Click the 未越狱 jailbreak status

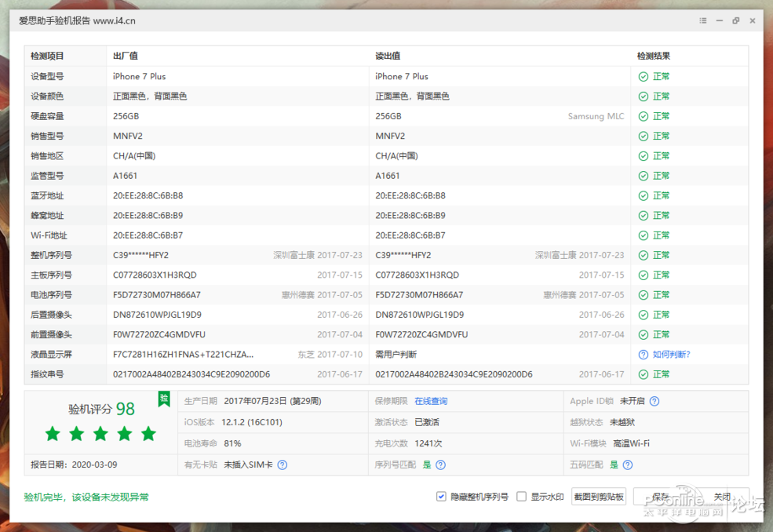pos(622,423)
